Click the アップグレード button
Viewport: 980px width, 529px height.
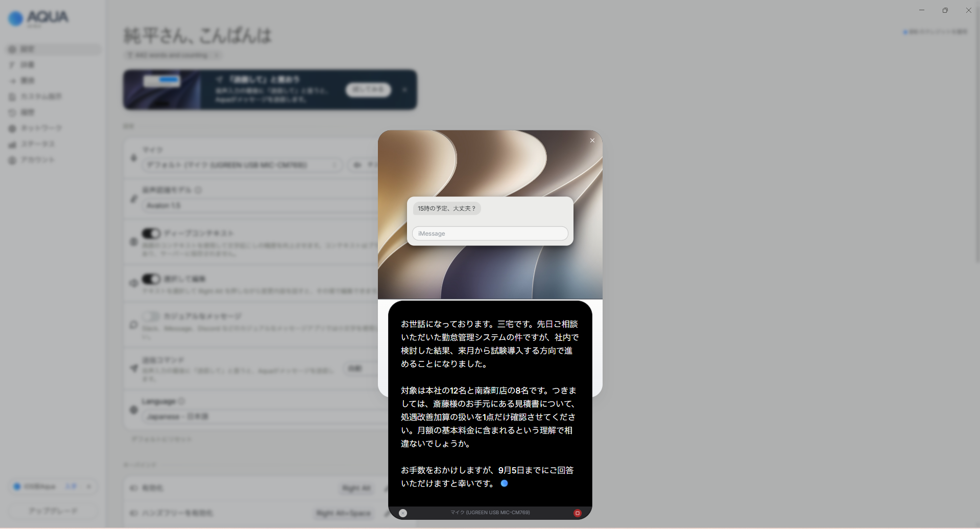point(53,511)
